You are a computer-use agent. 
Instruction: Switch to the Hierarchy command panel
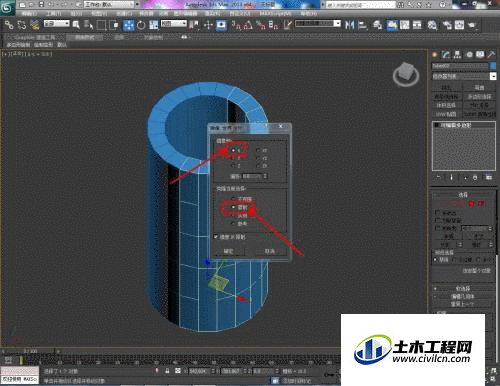point(457,54)
